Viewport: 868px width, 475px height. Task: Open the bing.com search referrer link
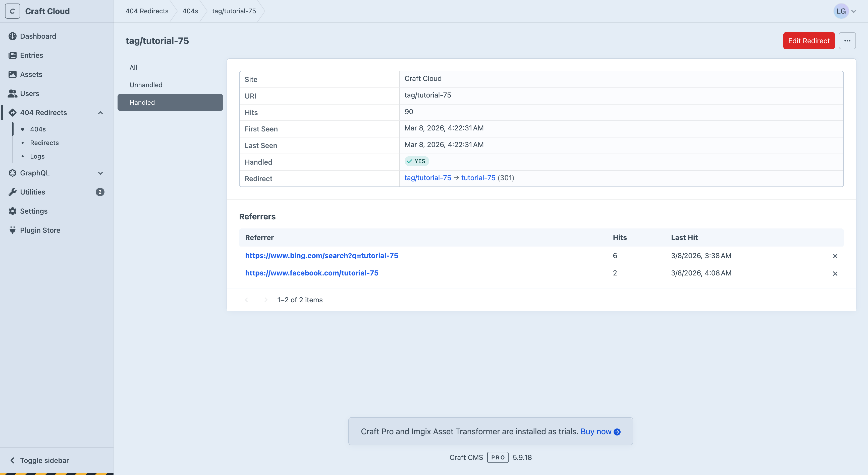[321, 256]
